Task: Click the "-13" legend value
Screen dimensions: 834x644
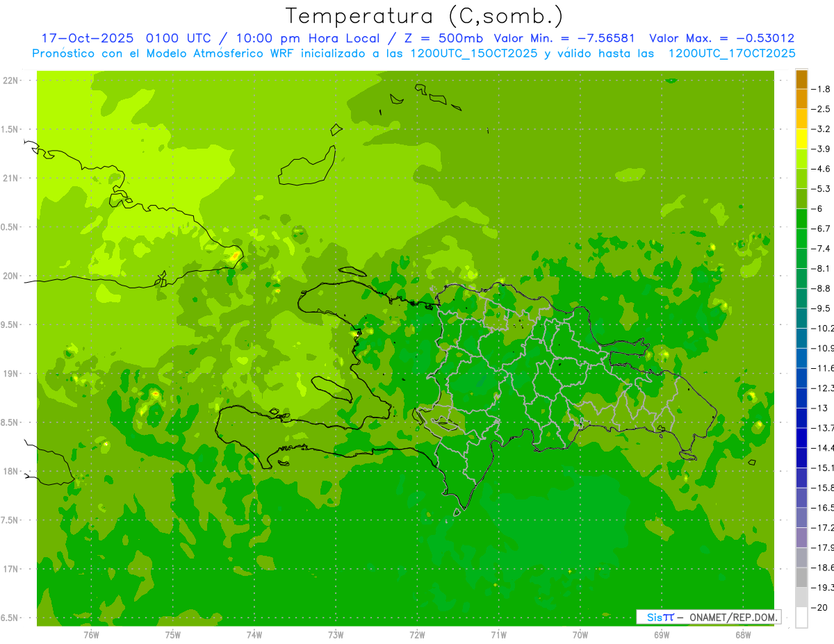Action: (820, 408)
